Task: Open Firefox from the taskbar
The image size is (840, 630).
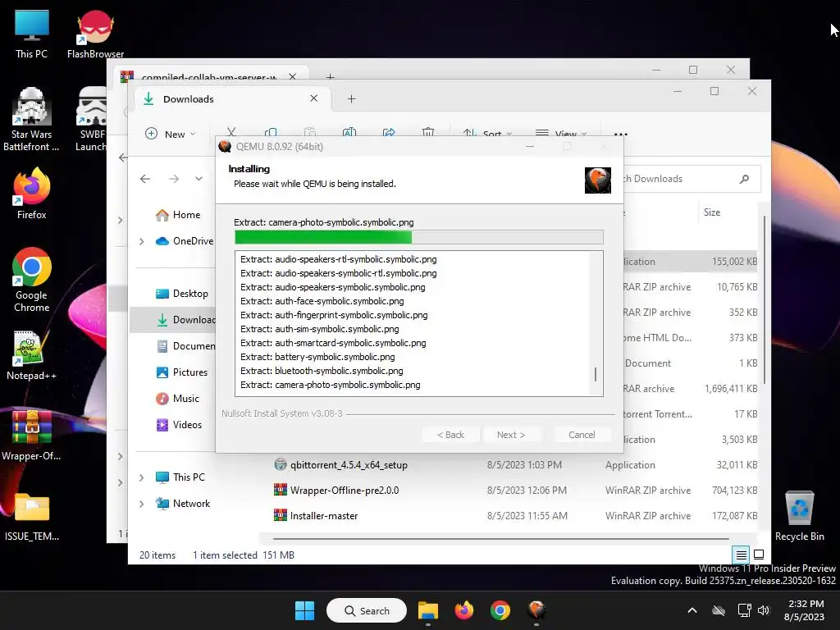Action: 464,610
